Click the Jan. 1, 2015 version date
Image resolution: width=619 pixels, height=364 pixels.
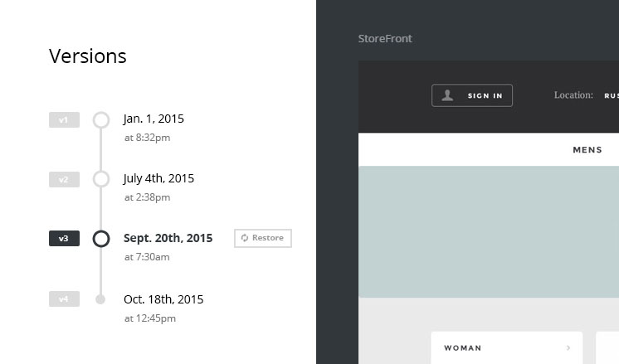coord(154,119)
